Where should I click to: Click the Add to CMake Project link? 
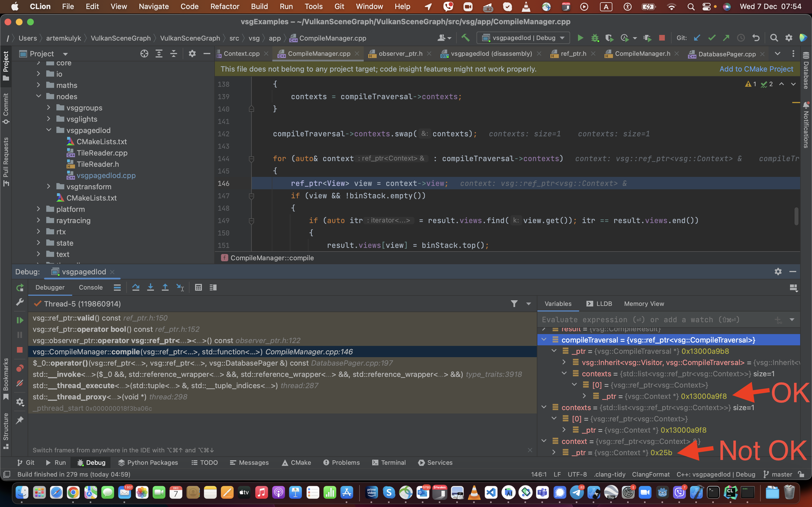coord(756,69)
